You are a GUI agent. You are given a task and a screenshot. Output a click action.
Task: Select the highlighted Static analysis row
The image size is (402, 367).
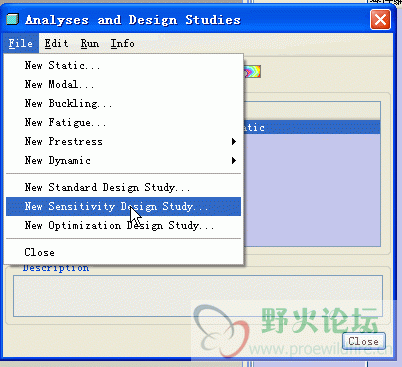point(312,127)
